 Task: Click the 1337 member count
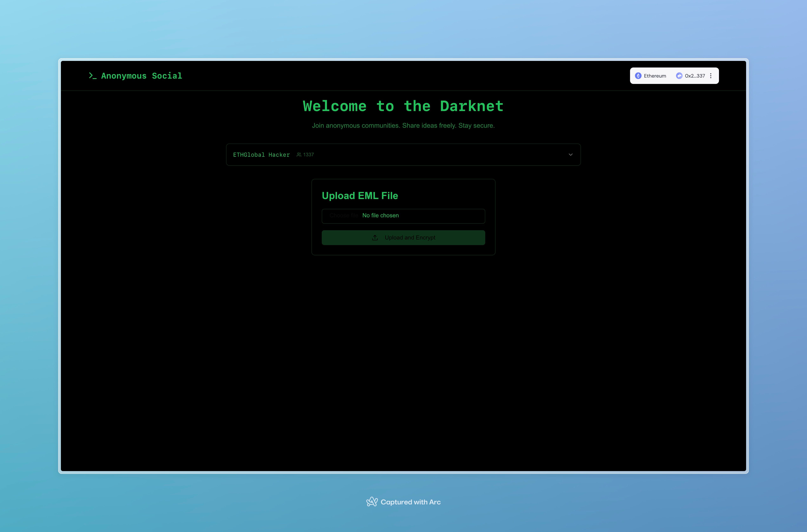308,155
